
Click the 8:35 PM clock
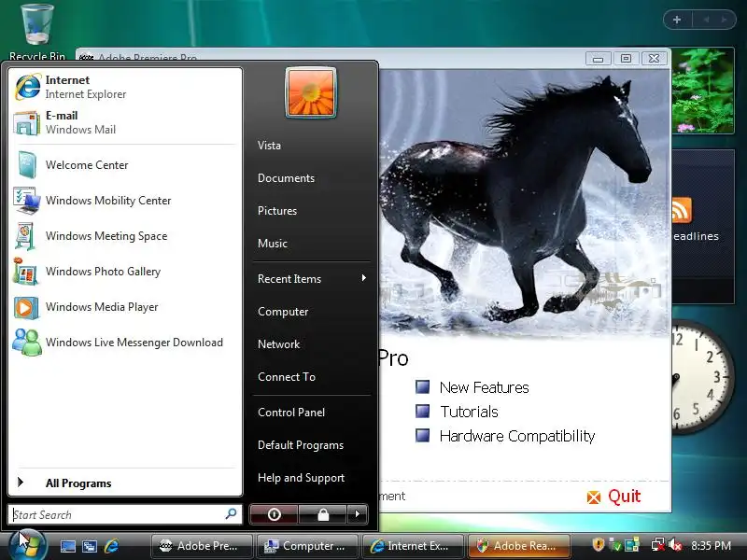tap(712, 545)
